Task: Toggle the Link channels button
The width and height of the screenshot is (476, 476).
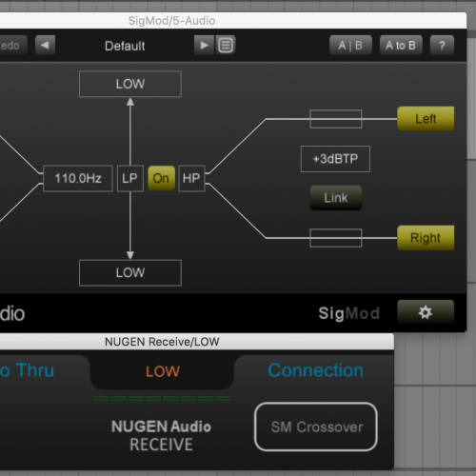Action: pyautogui.click(x=336, y=198)
